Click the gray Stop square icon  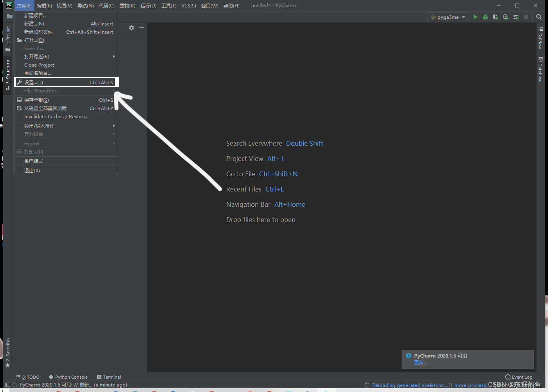pyautogui.click(x=526, y=17)
